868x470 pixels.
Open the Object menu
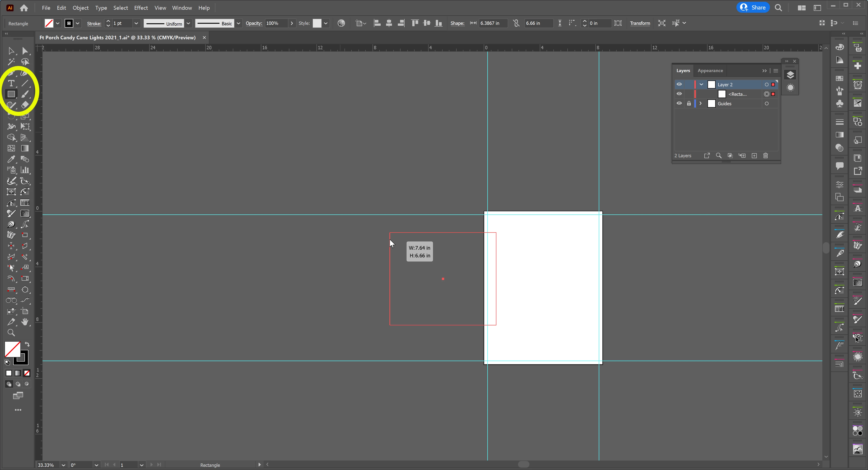point(80,8)
